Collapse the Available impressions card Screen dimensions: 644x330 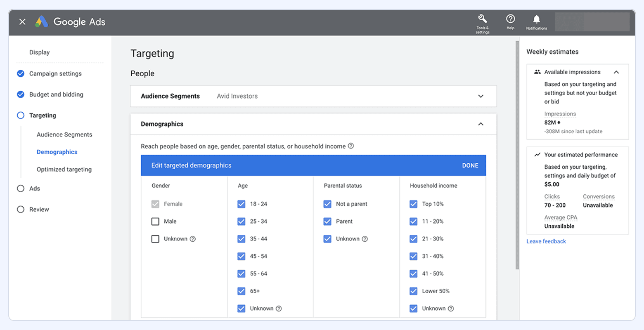pyautogui.click(x=616, y=72)
